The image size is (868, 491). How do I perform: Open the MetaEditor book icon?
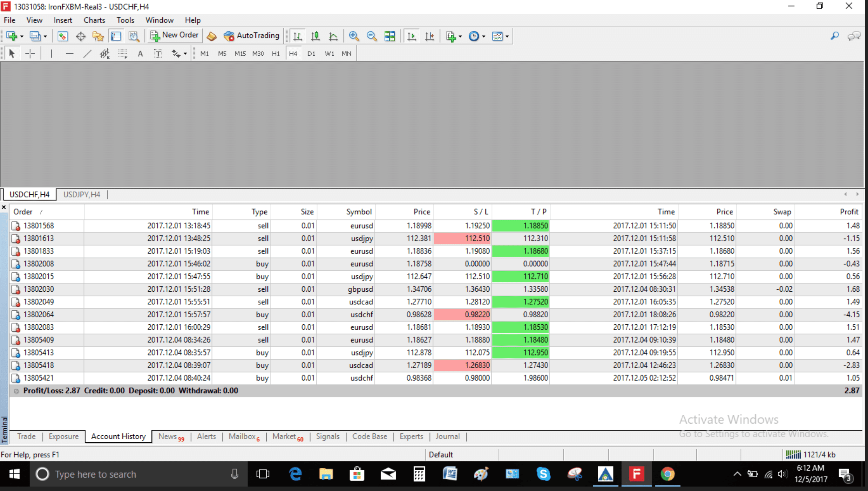click(x=212, y=36)
